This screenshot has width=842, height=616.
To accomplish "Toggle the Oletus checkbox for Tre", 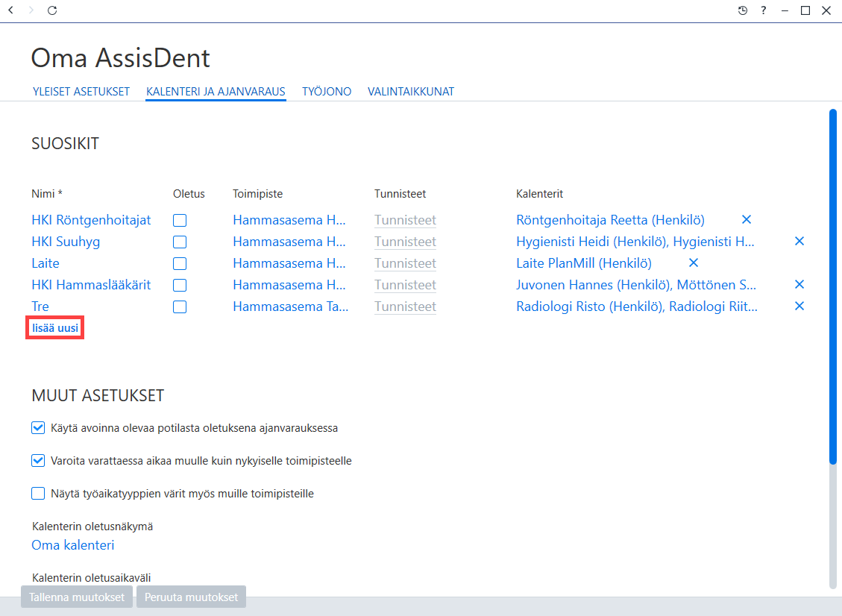I will point(180,307).
